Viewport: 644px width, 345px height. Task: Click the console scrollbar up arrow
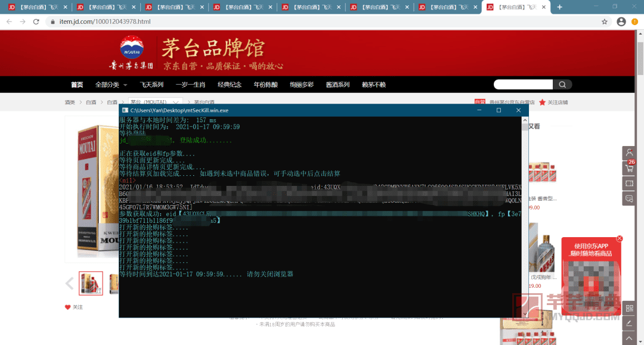point(525,120)
